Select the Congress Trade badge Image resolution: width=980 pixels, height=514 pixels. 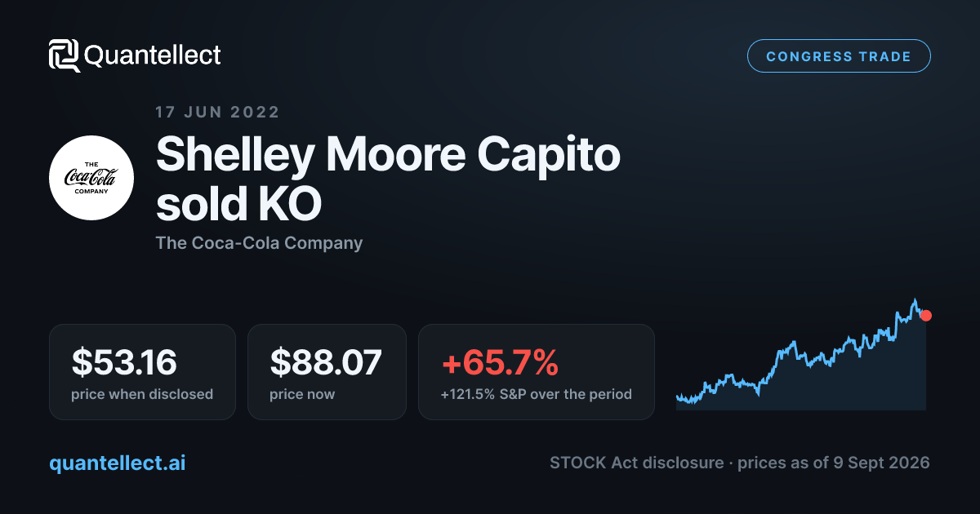(x=839, y=56)
